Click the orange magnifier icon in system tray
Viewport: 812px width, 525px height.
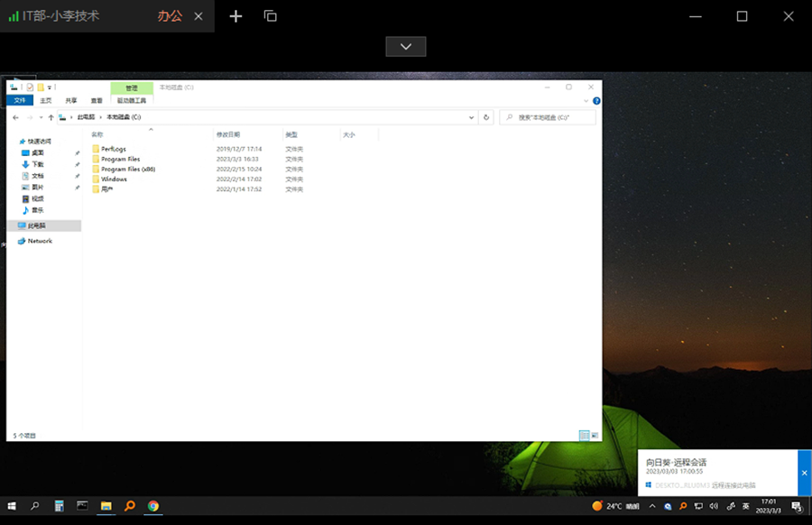683,506
